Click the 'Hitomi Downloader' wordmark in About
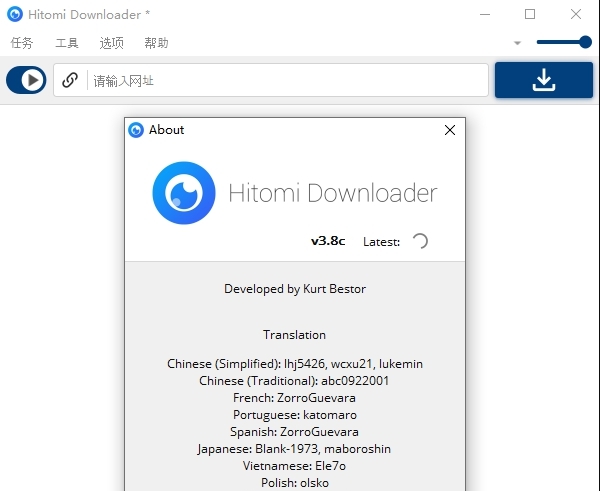 333,193
